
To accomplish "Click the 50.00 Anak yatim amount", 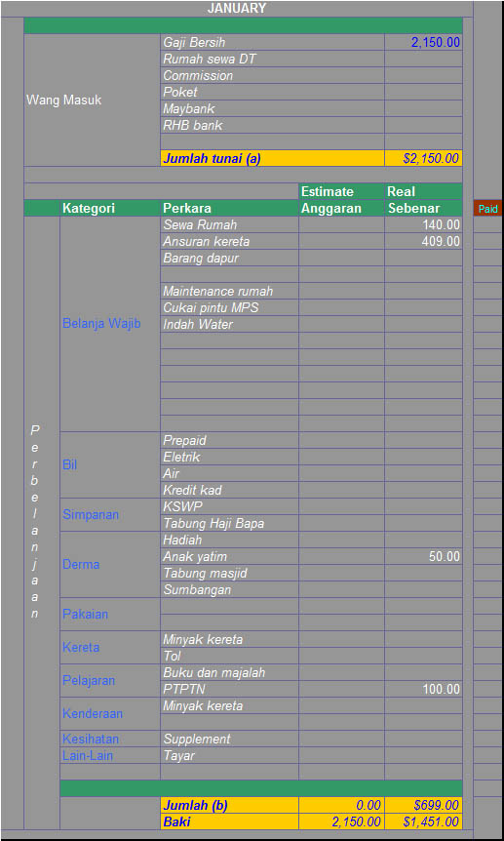I will [423, 557].
